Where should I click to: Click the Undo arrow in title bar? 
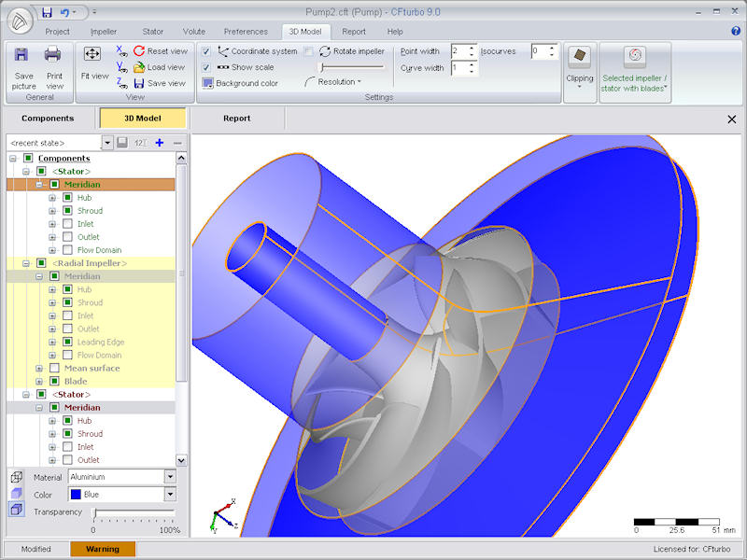pos(64,12)
